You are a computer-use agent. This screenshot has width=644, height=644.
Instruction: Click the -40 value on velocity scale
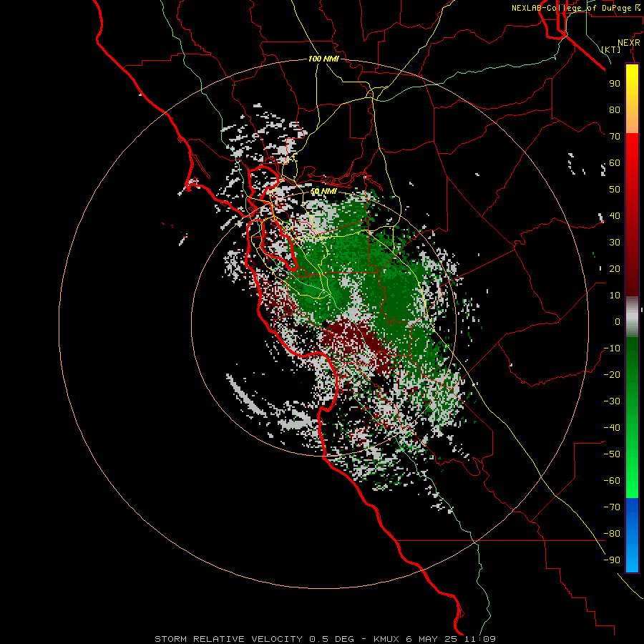612,428
